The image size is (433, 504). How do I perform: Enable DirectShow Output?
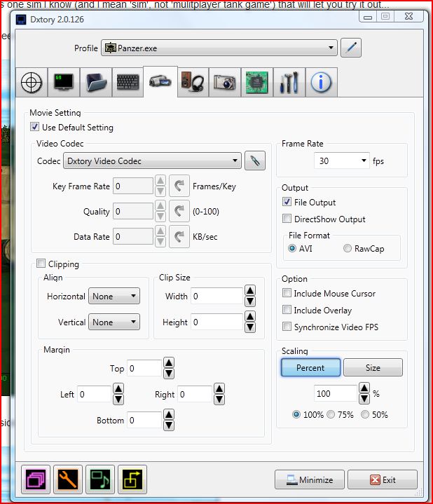tap(287, 219)
